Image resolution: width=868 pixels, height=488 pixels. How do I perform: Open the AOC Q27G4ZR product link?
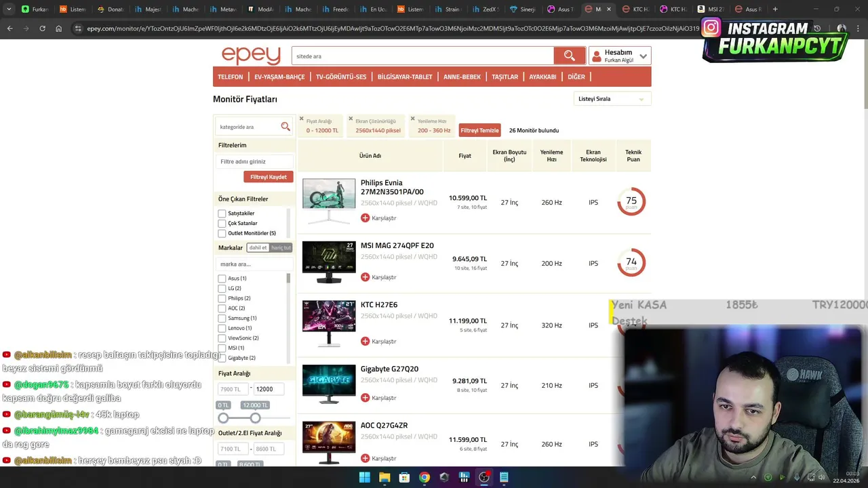[384, 425]
